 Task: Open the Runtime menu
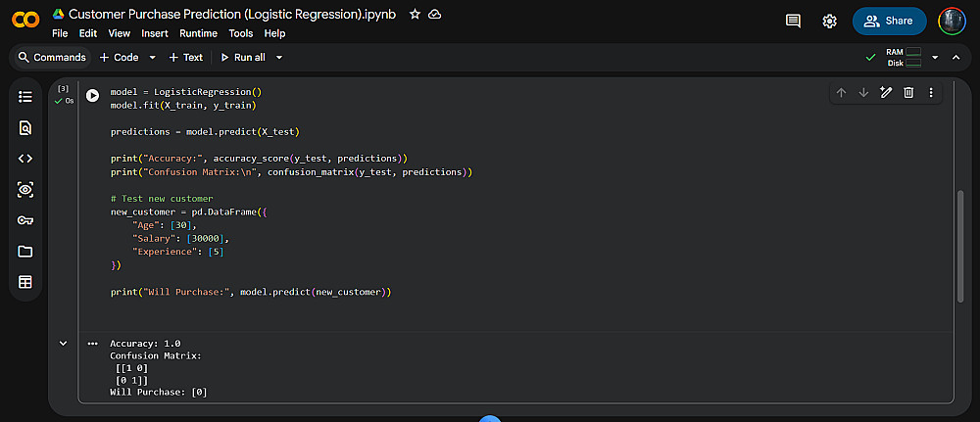tap(200, 33)
